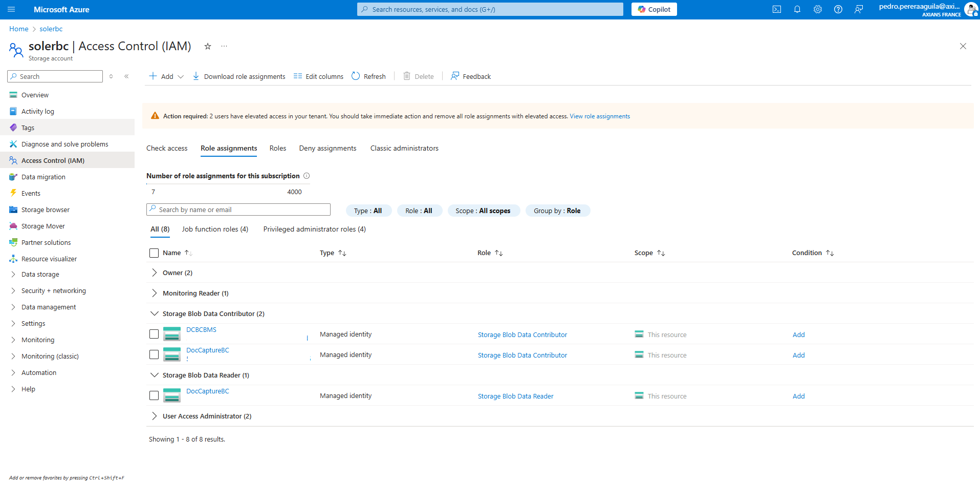Expand the Owner (2) group

pyautogui.click(x=154, y=273)
